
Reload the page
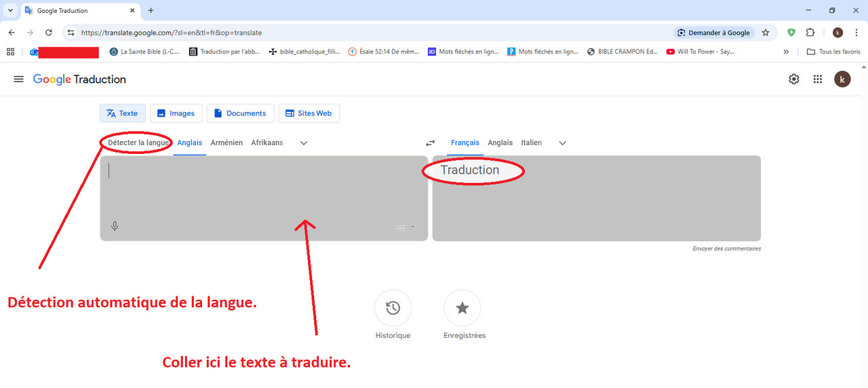(49, 33)
